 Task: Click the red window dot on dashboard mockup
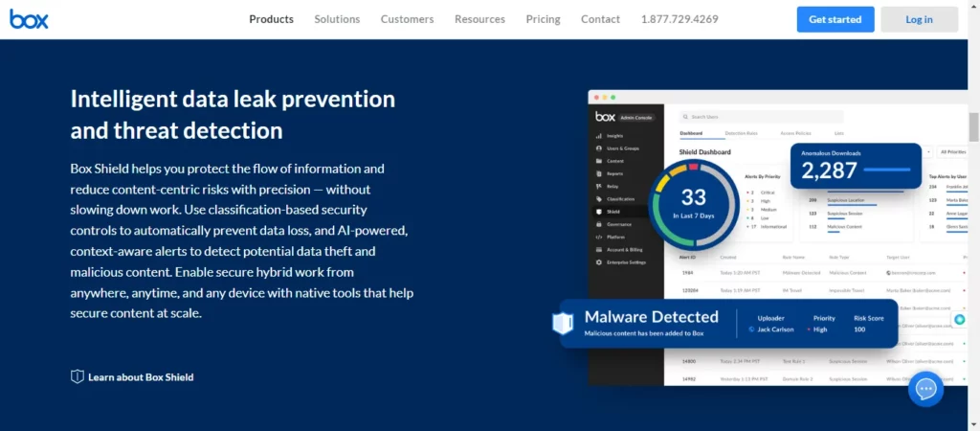coord(597,98)
